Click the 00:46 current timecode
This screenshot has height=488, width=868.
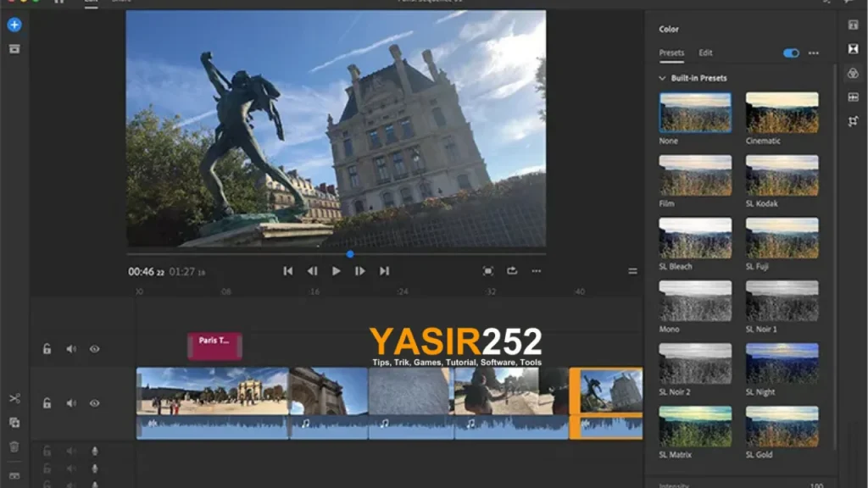pyautogui.click(x=146, y=272)
